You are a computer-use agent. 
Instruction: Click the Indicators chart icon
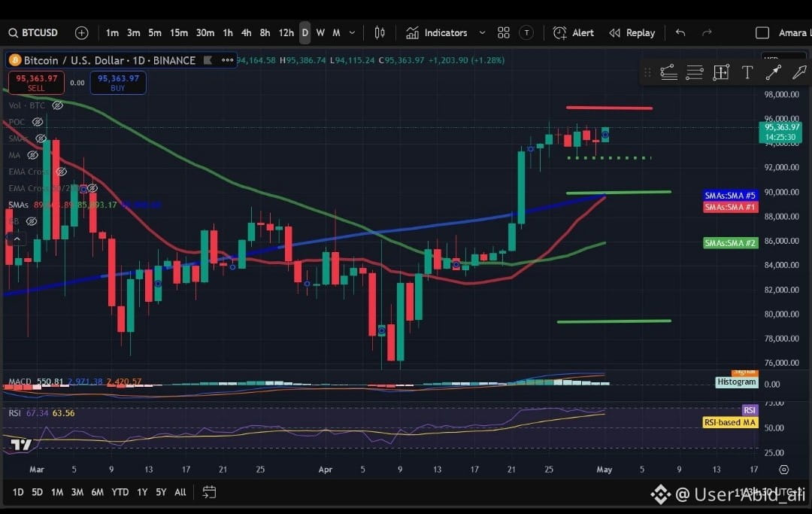[412, 32]
